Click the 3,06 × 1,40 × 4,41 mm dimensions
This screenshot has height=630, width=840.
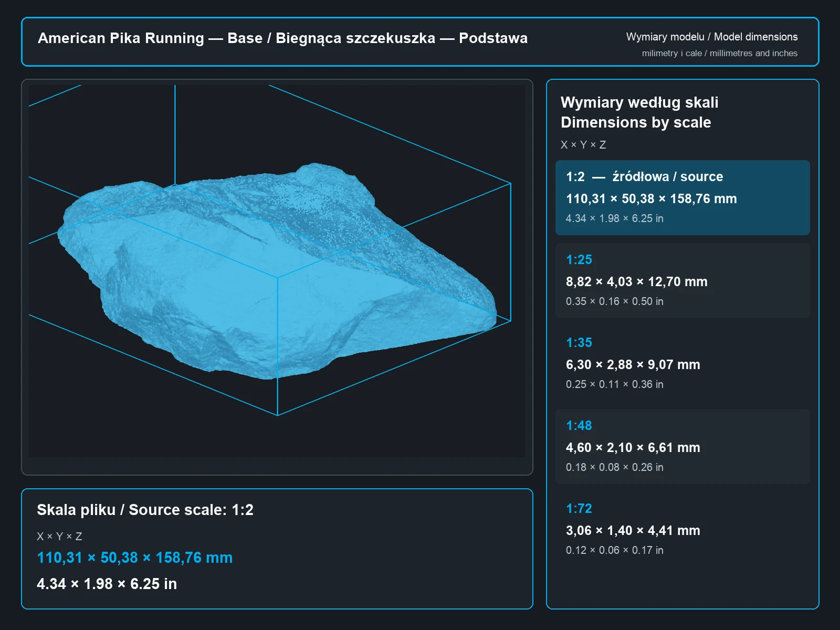633,531
